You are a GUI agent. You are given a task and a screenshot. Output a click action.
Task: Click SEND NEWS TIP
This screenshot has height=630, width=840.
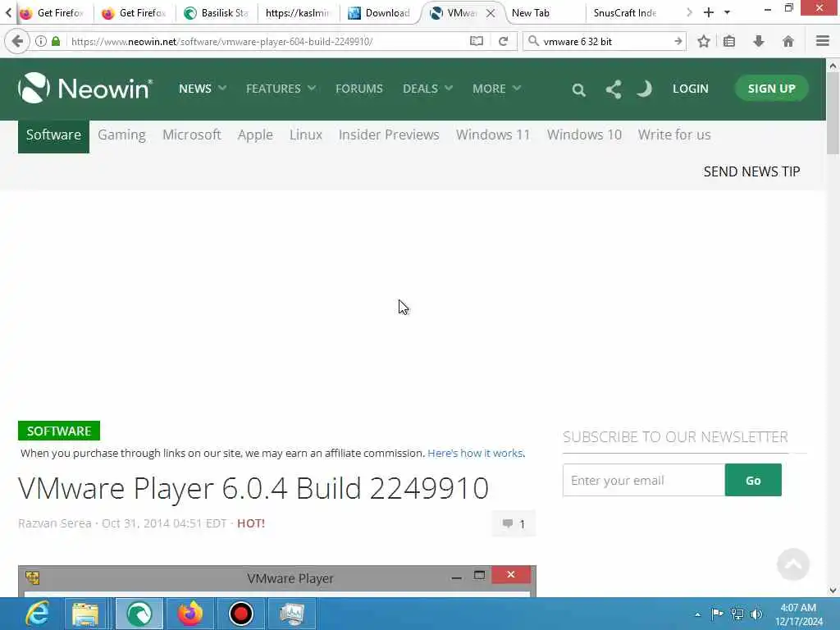(751, 171)
